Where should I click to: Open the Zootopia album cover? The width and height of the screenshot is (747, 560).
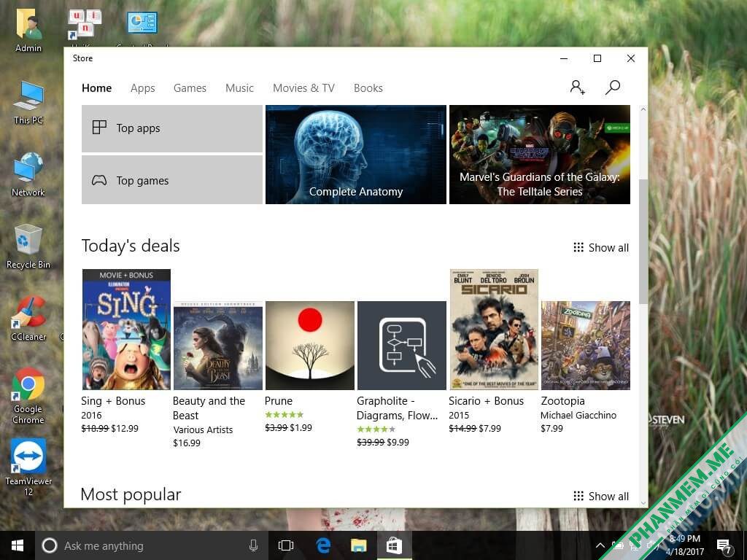586,346
